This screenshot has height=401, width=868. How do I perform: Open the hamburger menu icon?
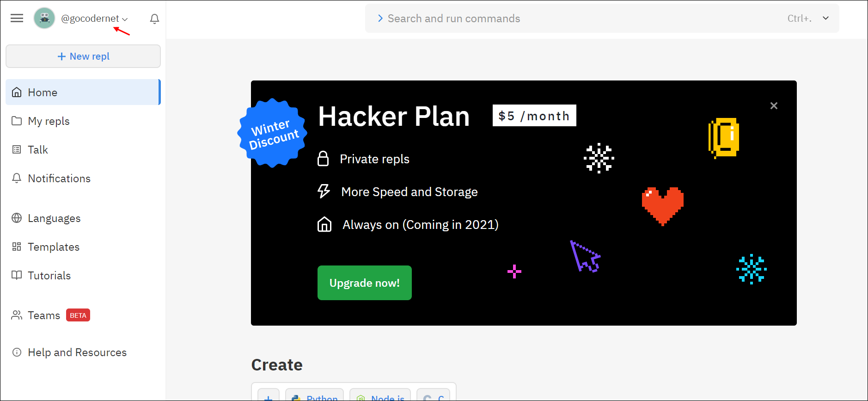17,18
